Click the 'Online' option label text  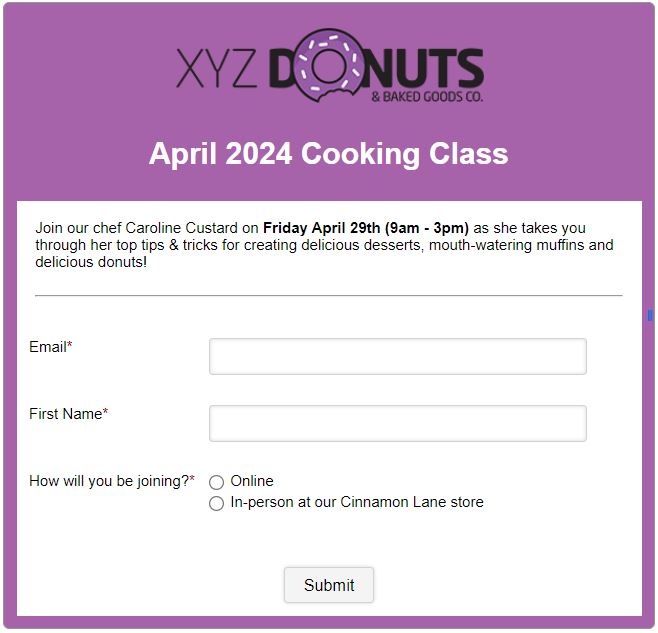click(x=252, y=481)
